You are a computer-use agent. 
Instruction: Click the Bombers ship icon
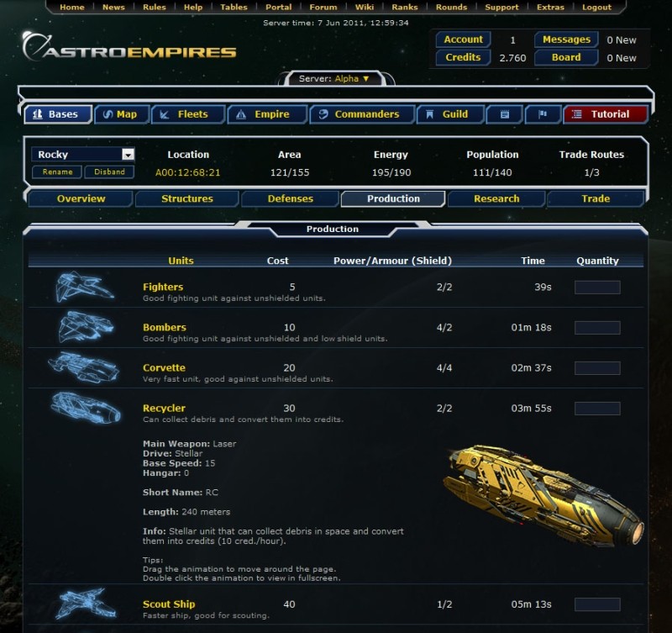pyautogui.click(x=86, y=327)
